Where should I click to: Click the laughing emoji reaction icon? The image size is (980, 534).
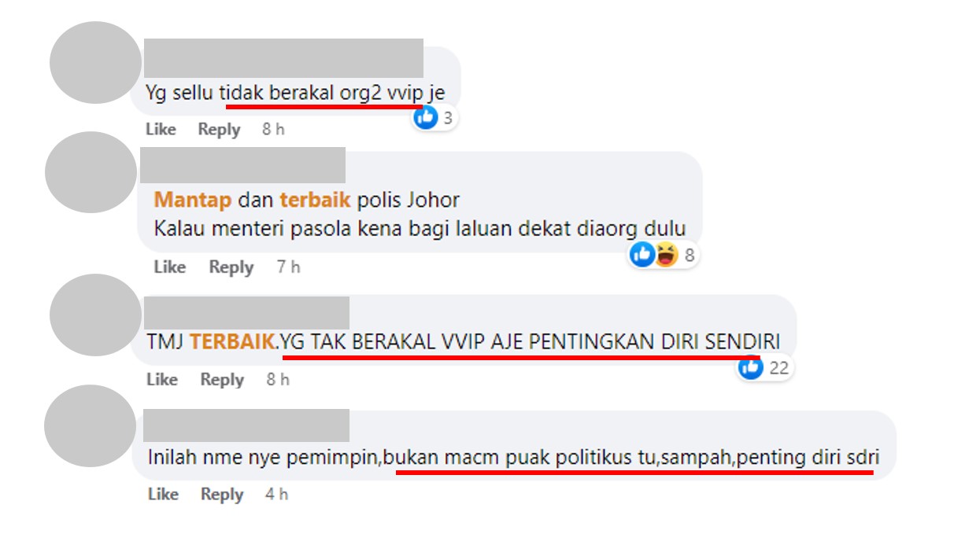(x=666, y=255)
